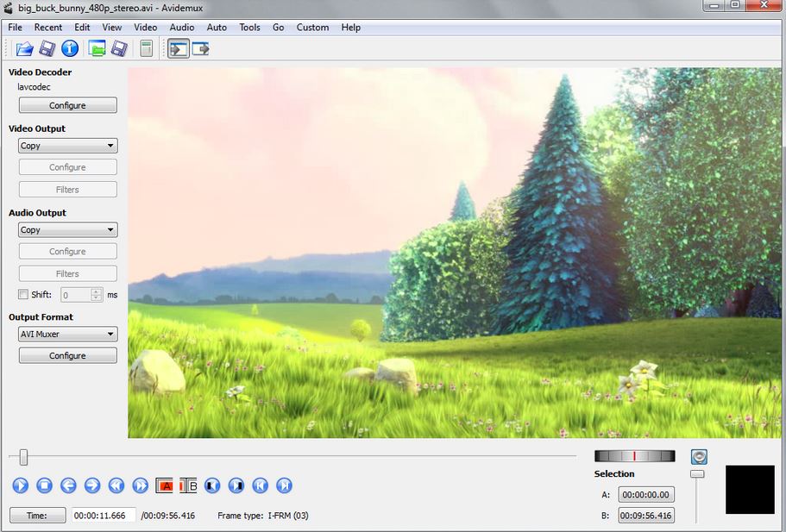Click Configure under Video Decoder

67,105
